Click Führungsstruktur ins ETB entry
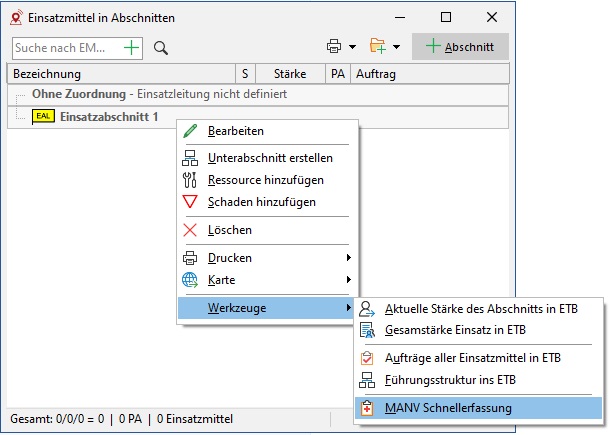610x435 pixels. [x=452, y=380]
